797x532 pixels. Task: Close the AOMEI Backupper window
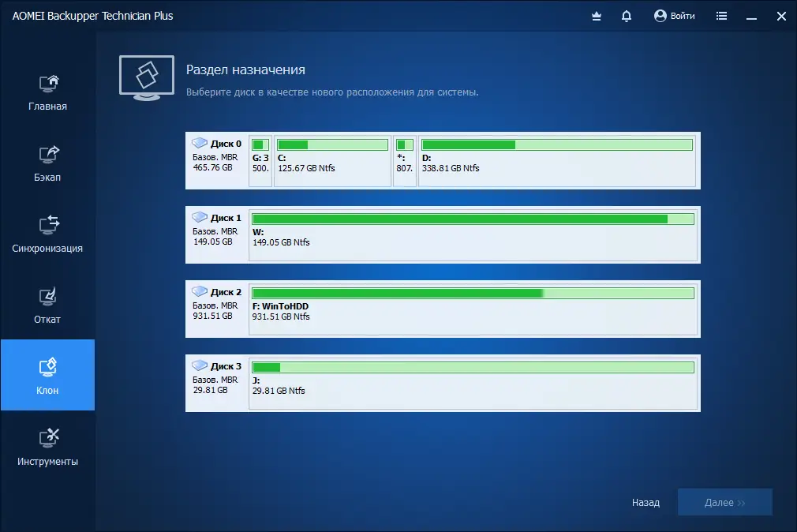tap(781, 17)
